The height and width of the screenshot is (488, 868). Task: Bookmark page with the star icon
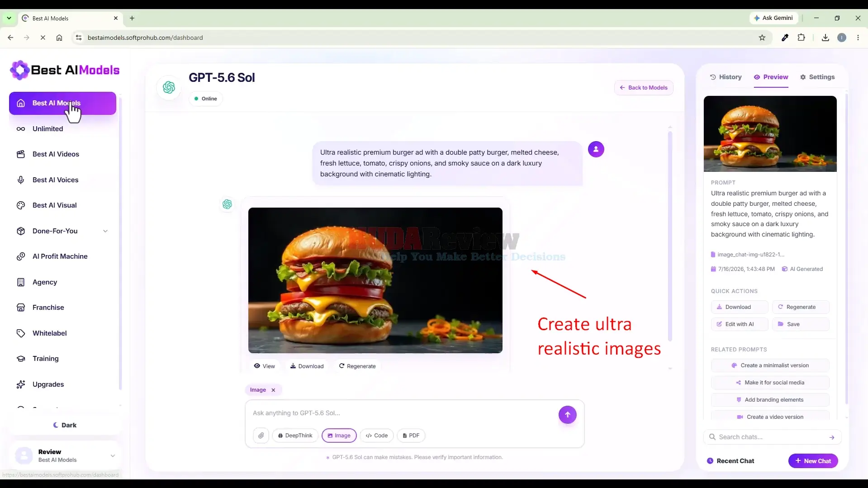coord(762,38)
